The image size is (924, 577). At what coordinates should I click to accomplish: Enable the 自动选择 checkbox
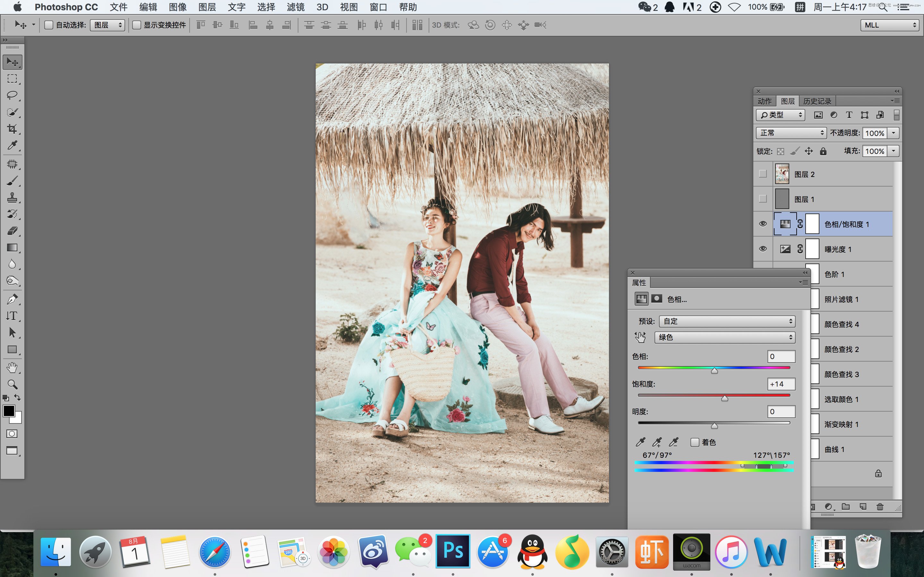pos(49,25)
